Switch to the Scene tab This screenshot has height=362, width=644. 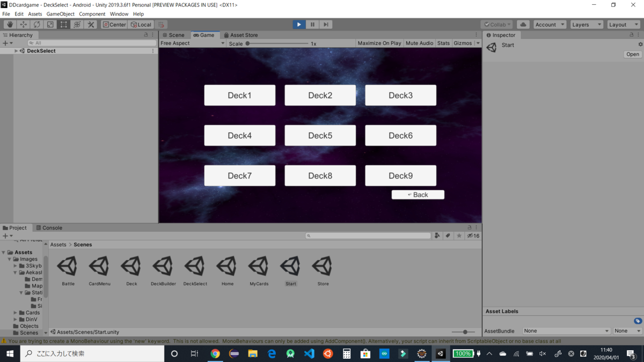pos(174,35)
